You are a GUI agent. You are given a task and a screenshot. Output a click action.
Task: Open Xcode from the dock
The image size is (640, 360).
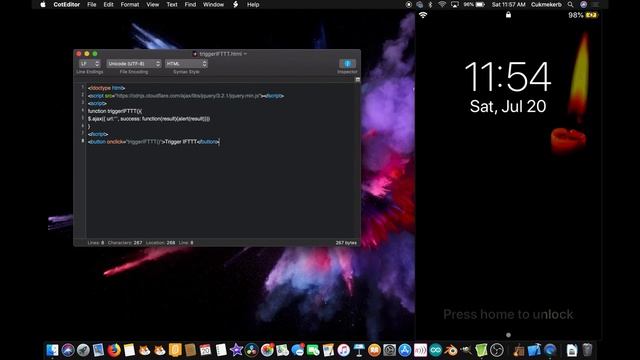point(534,350)
